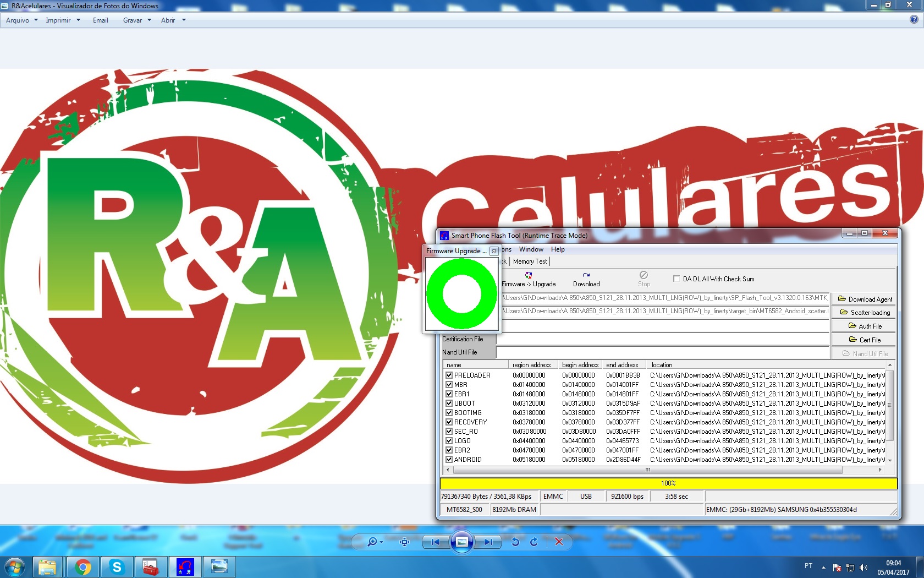The width and height of the screenshot is (924, 578).
Task: Open the Imprimir dropdown menu
Action: point(63,20)
